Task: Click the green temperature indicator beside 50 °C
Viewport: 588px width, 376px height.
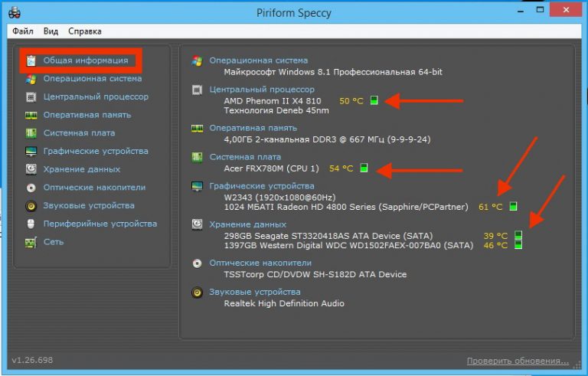Action: [374, 100]
